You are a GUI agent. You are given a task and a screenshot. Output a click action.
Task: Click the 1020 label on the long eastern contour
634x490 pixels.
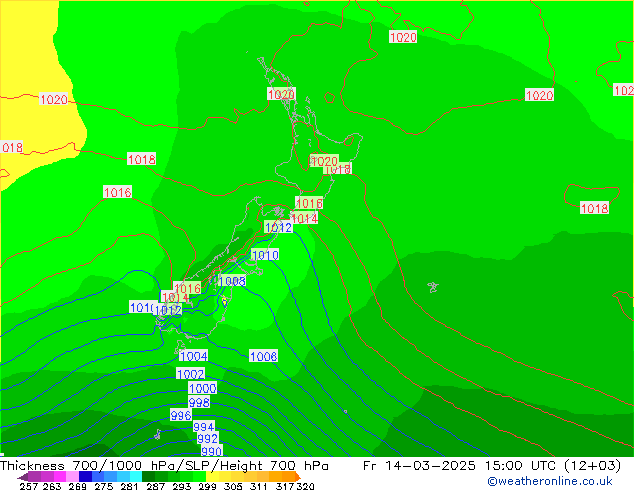click(539, 95)
